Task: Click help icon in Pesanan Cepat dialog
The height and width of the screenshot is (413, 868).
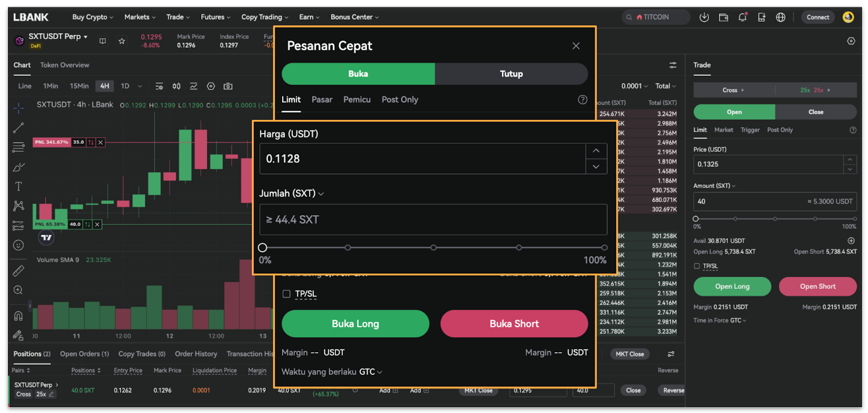Action: 583,100
